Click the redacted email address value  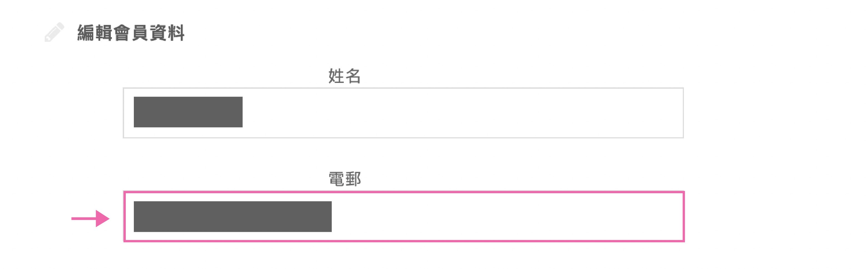click(232, 217)
